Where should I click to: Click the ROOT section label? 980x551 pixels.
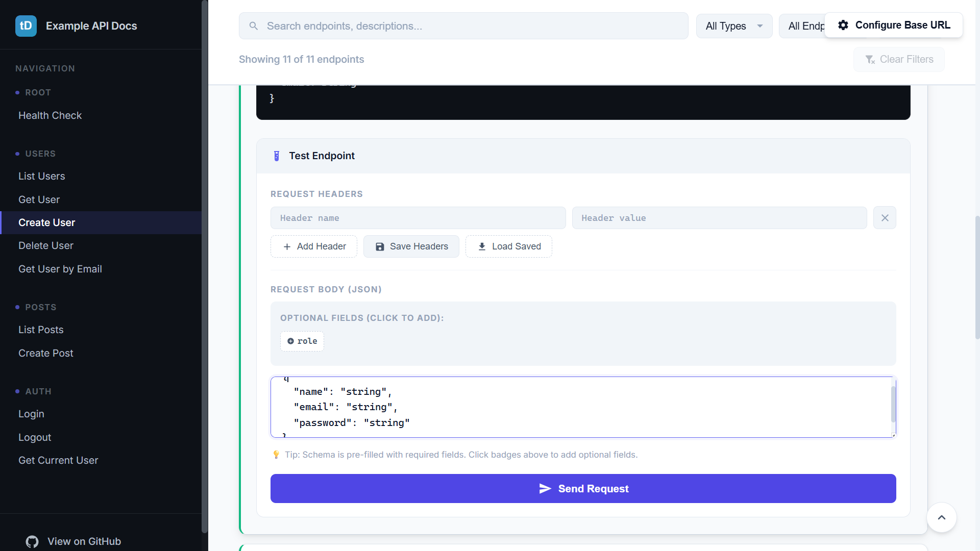point(38,93)
